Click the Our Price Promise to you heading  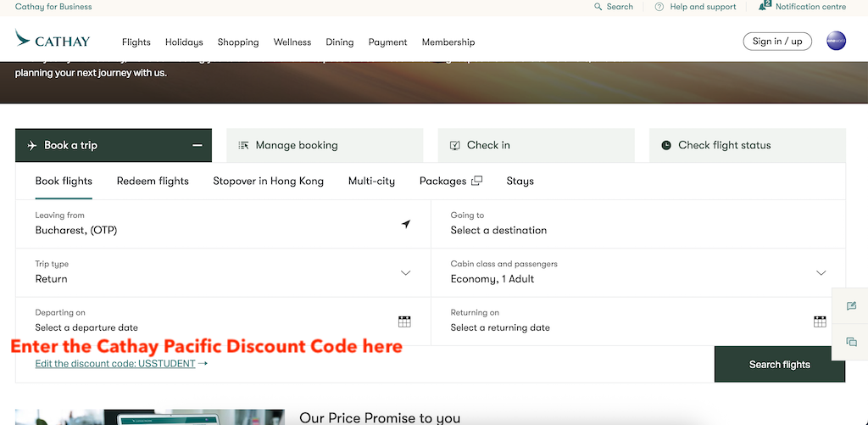tap(380, 417)
